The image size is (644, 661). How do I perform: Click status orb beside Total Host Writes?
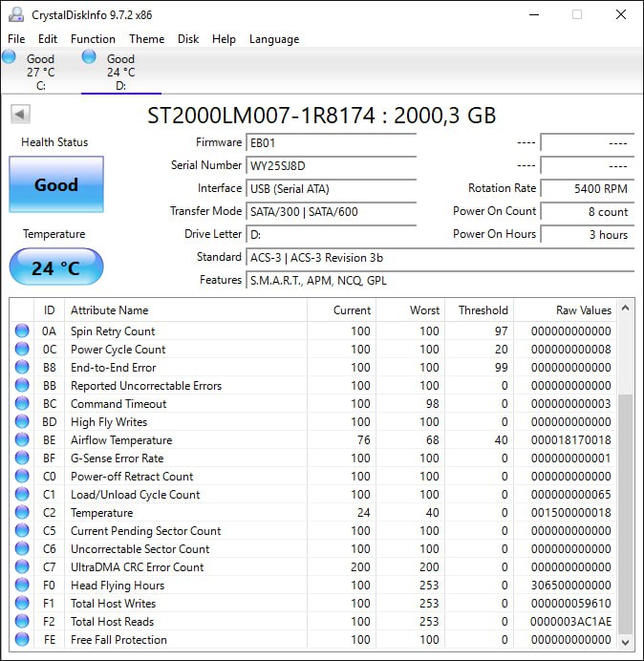tap(22, 604)
